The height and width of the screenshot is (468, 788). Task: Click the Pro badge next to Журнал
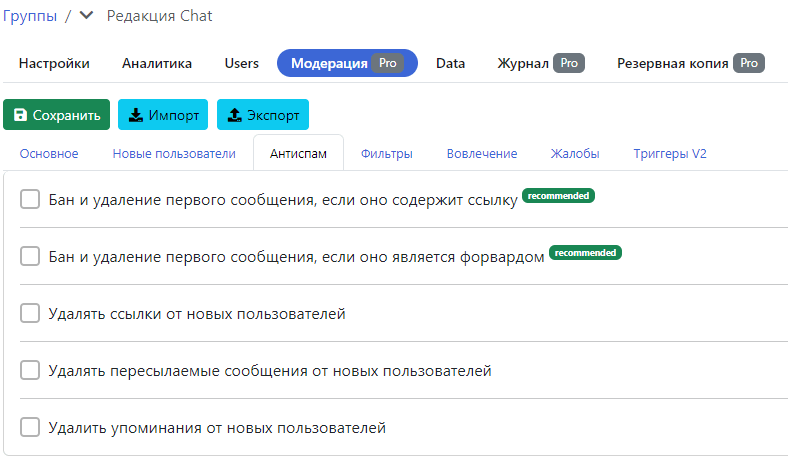(569, 63)
